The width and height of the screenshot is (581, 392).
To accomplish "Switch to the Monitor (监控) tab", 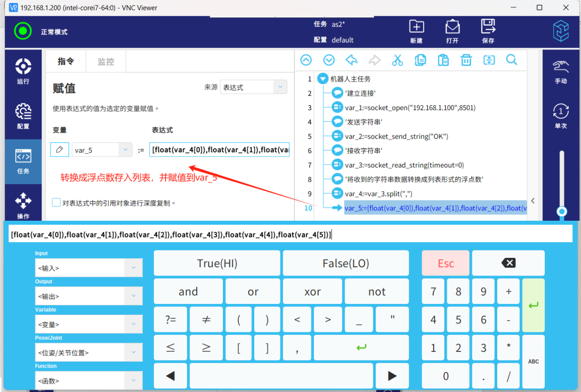I will click(x=106, y=62).
